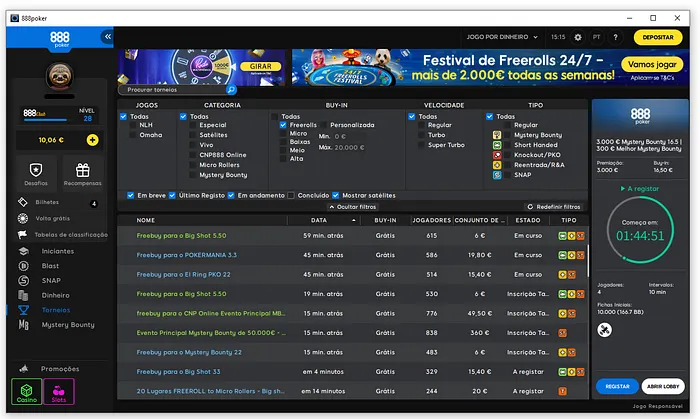Click the Abrir Lobby button

pyautogui.click(x=663, y=386)
